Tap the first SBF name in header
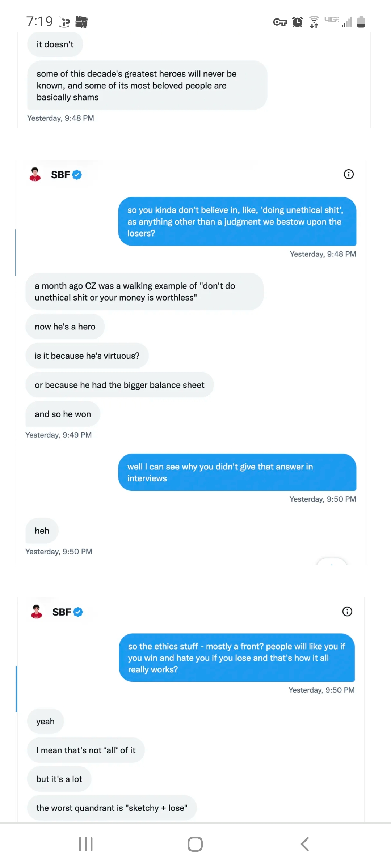This screenshot has height=868, width=391. 60,175
